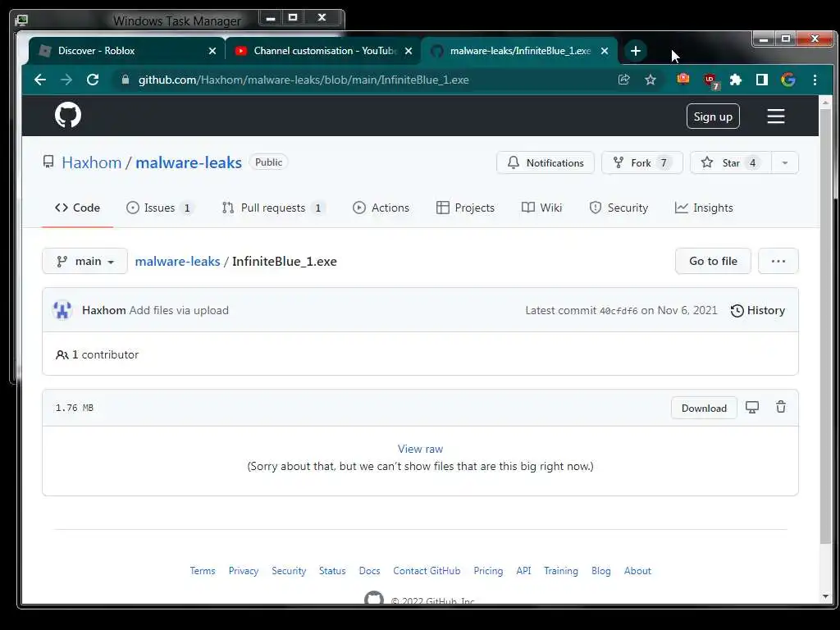The height and width of the screenshot is (630, 840).
Task: Click the Go to file button
Action: [713, 261]
